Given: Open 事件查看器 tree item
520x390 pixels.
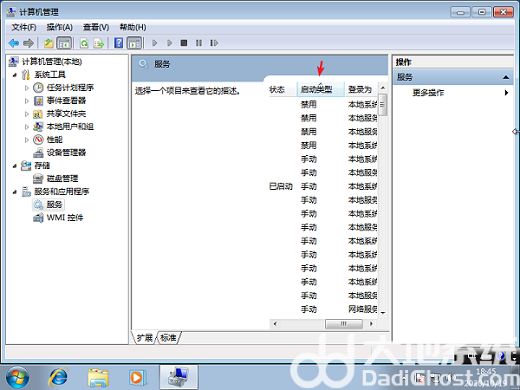Looking at the screenshot, I should [x=66, y=100].
